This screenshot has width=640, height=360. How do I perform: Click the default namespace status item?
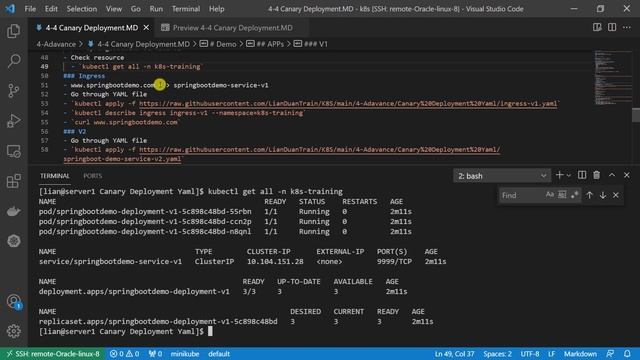pyautogui.click(x=219, y=353)
